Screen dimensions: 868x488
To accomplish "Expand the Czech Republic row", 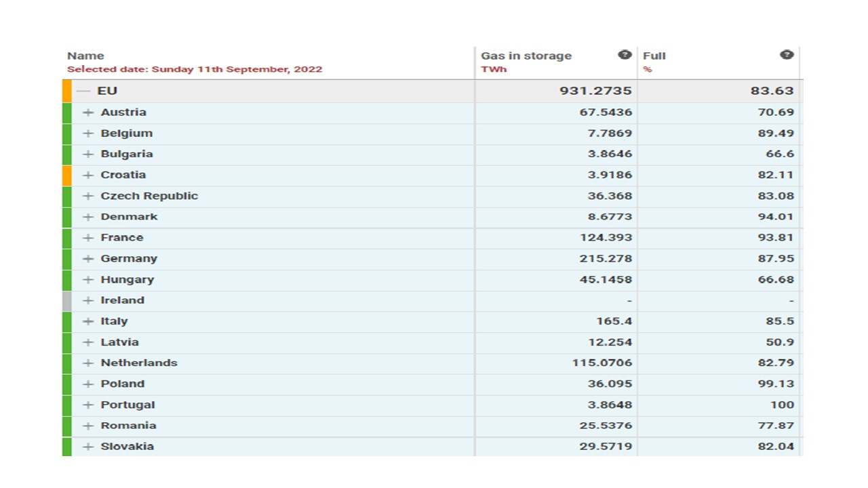I will point(87,196).
